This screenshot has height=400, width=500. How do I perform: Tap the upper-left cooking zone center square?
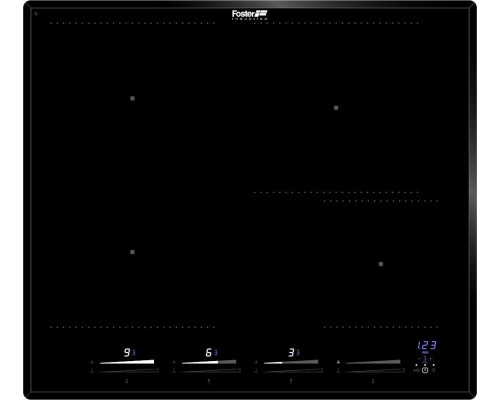pyautogui.click(x=132, y=98)
